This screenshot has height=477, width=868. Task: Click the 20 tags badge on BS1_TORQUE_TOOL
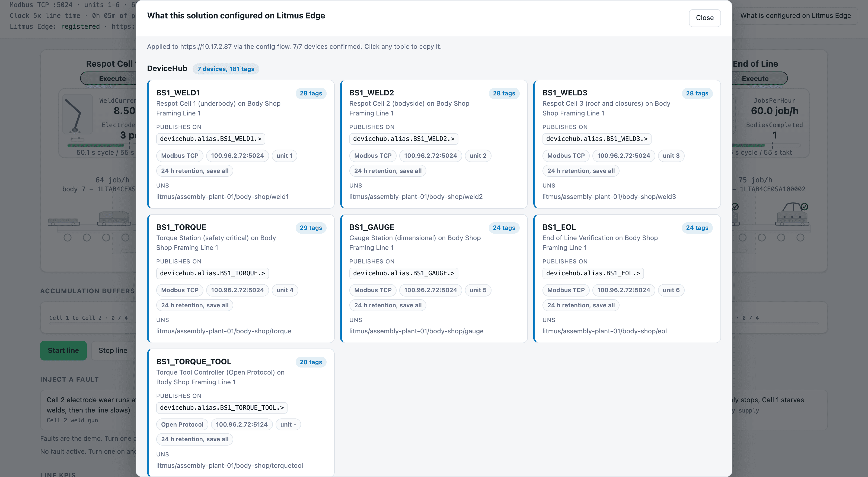coord(311,362)
